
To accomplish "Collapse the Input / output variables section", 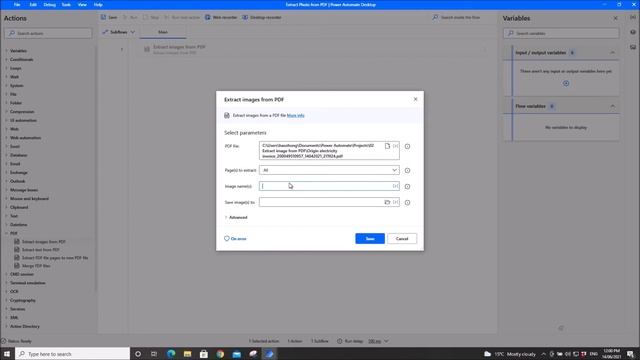I will [613, 53].
